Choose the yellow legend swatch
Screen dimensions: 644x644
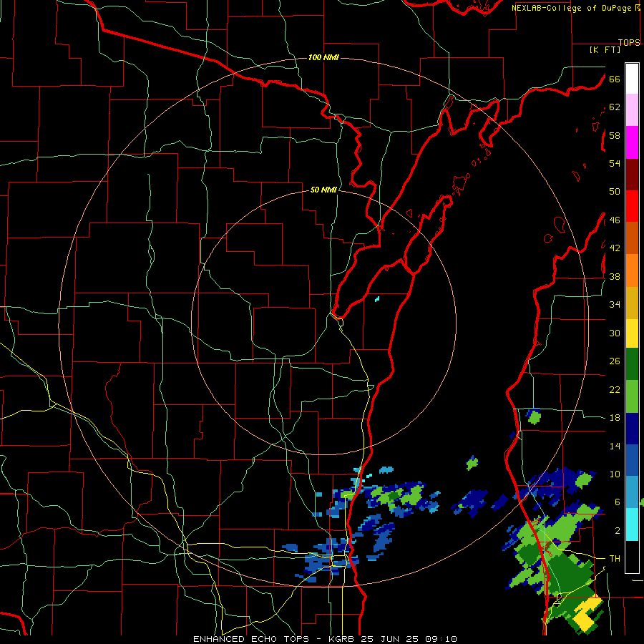[x=632, y=333]
